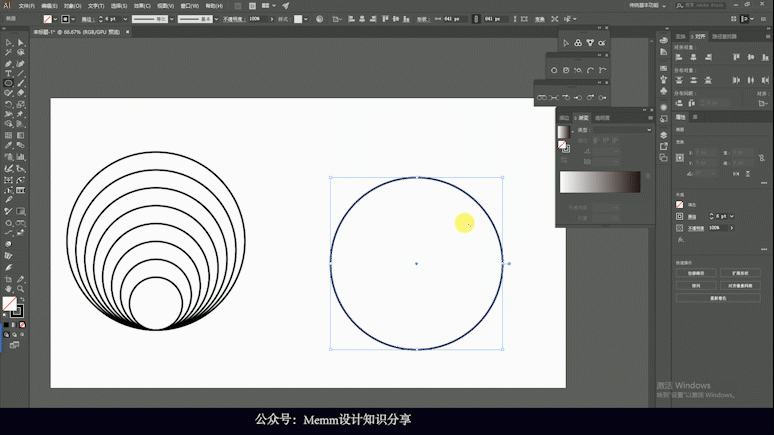Click the opacity 100% field in control bar
The height and width of the screenshot is (435, 774).
(258, 19)
